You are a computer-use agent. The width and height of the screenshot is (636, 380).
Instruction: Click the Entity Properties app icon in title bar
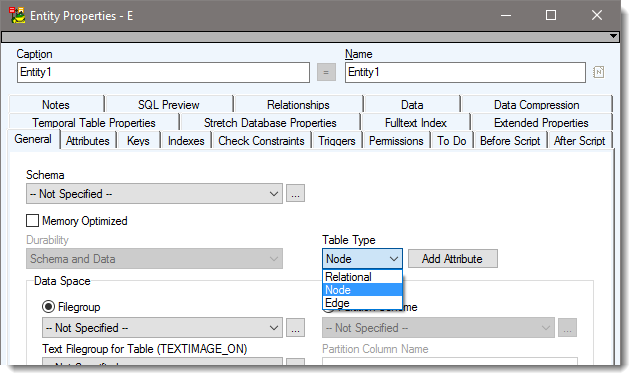[17, 15]
